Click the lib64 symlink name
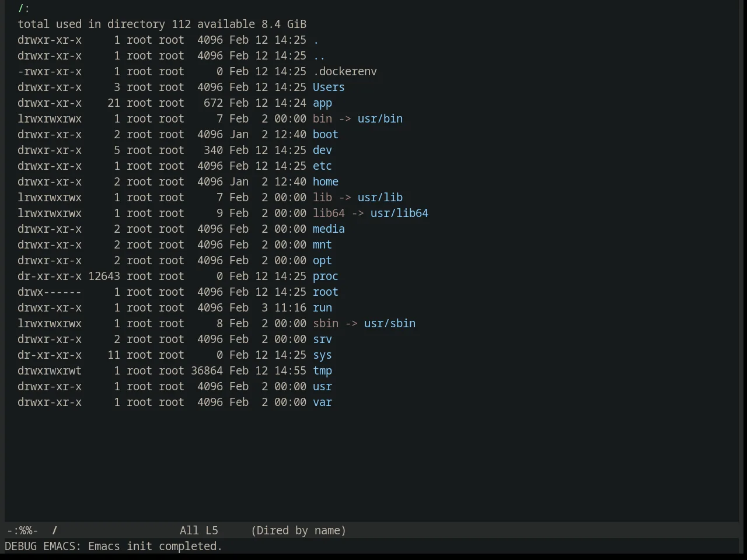 329,213
